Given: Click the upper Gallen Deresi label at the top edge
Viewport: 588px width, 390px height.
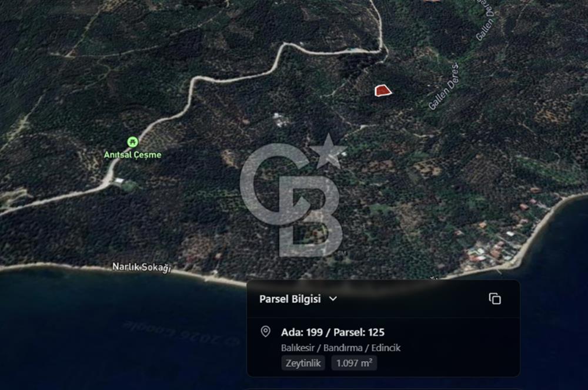Looking at the screenshot, I should click(486, 20).
